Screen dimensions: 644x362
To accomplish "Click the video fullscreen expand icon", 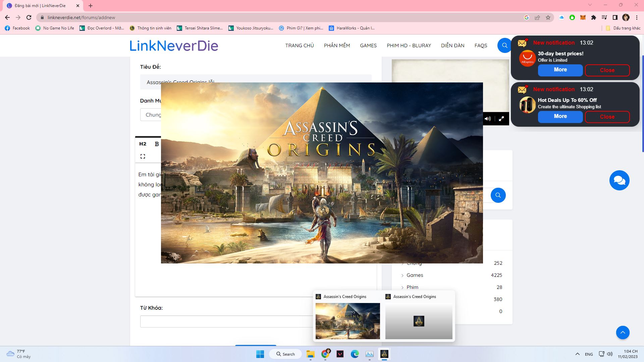I will coord(502,118).
